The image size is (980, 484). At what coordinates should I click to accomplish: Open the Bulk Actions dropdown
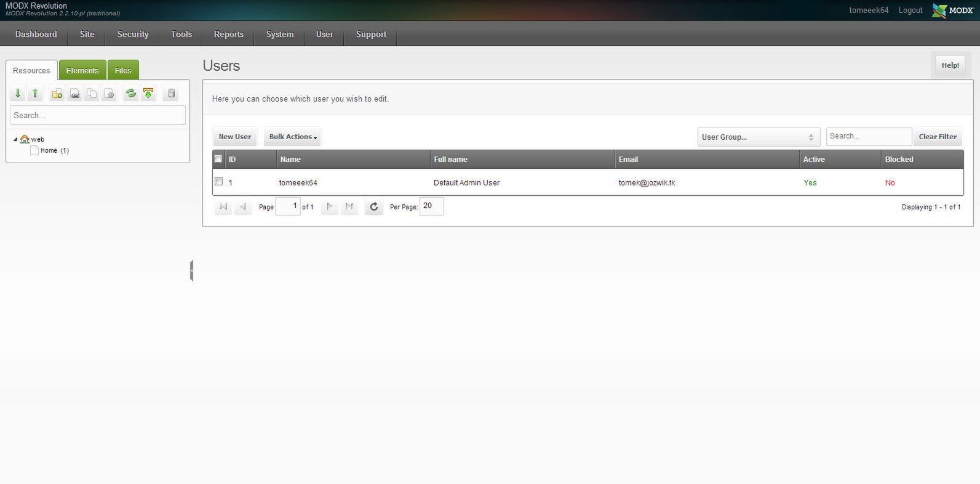click(292, 137)
